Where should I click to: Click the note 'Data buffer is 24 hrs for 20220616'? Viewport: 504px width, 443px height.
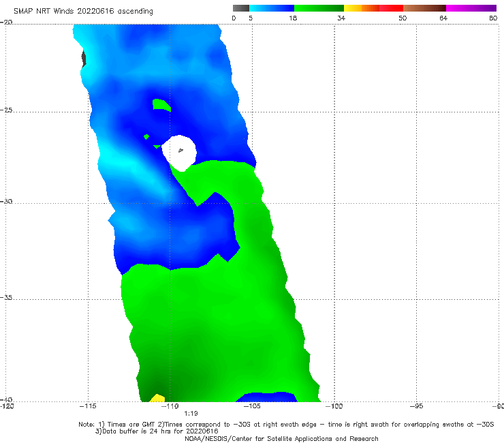coord(157,431)
